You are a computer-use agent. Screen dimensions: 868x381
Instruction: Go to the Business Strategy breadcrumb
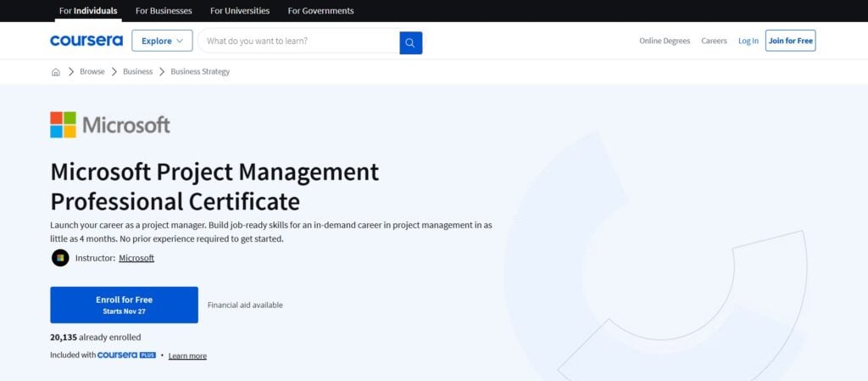coord(200,72)
